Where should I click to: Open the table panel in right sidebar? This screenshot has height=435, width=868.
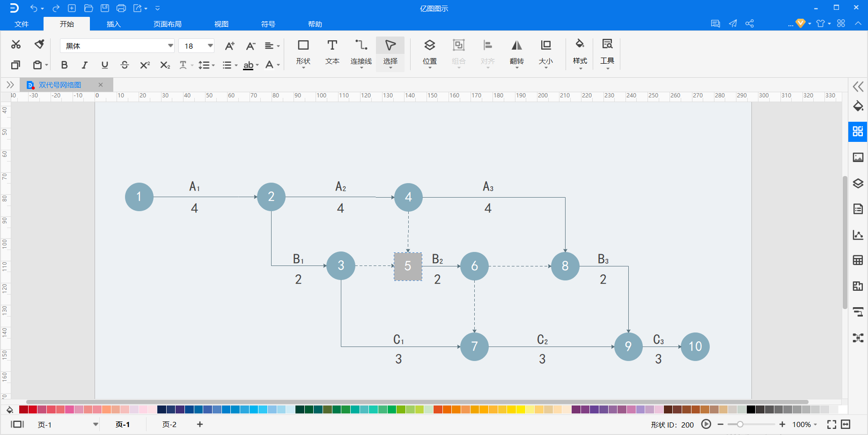pyautogui.click(x=858, y=260)
